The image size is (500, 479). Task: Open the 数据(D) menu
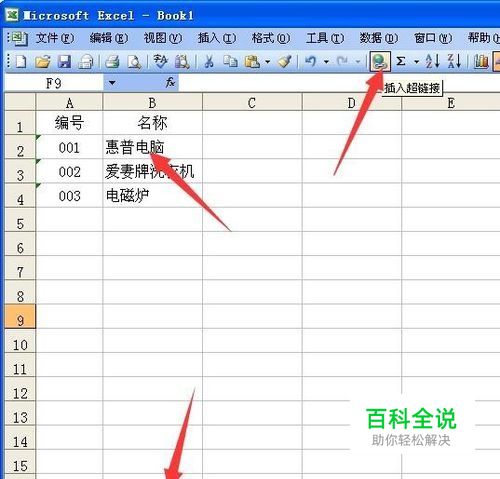pos(379,38)
